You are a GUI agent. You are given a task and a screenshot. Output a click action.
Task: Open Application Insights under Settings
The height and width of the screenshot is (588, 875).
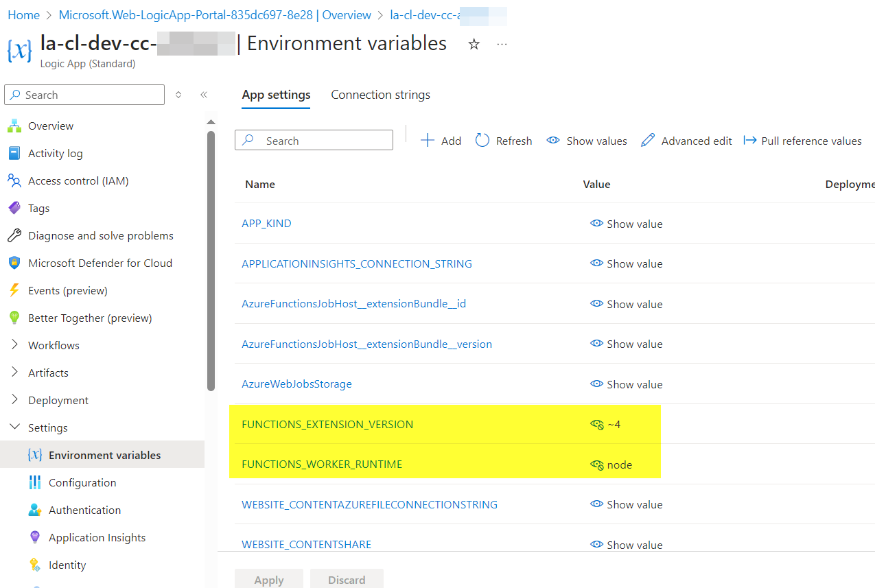tap(97, 537)
